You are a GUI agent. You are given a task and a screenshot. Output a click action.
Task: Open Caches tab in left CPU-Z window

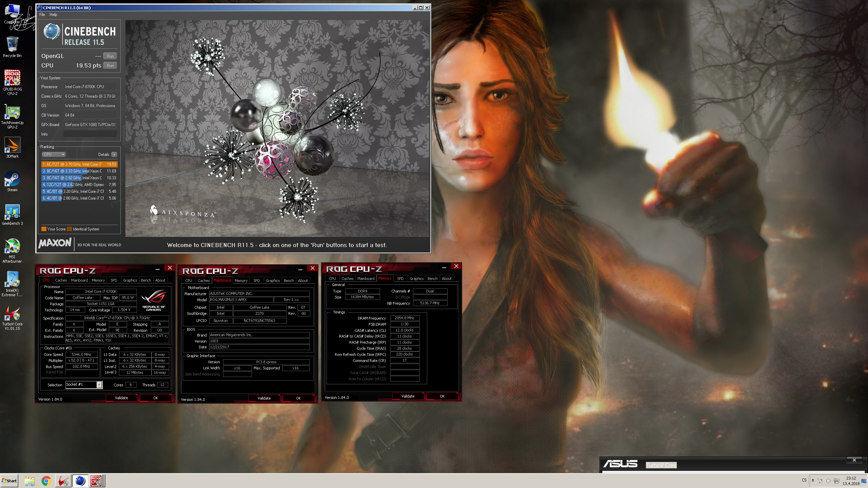pos(61,280)
